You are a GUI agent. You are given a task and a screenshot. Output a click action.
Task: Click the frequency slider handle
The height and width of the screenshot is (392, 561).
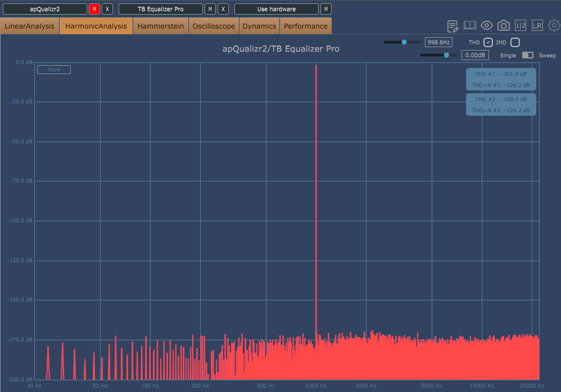point(404,42)
